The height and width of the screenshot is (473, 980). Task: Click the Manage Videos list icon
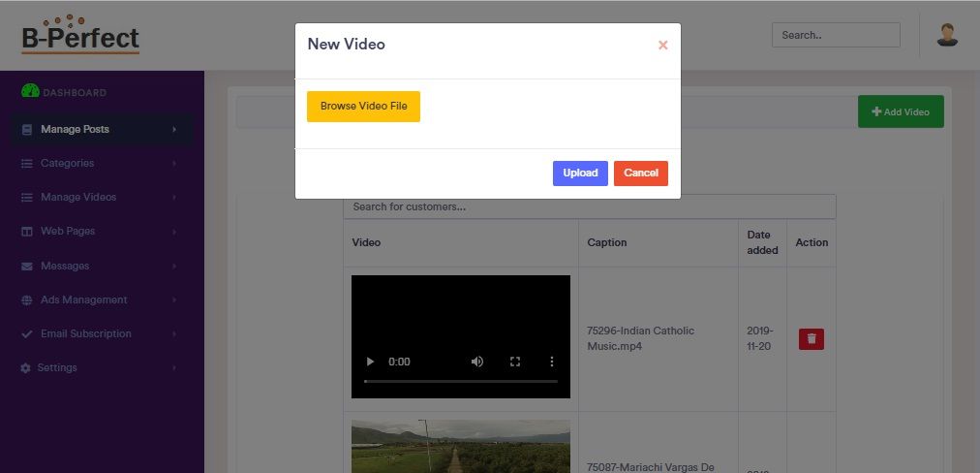[27, 198]
